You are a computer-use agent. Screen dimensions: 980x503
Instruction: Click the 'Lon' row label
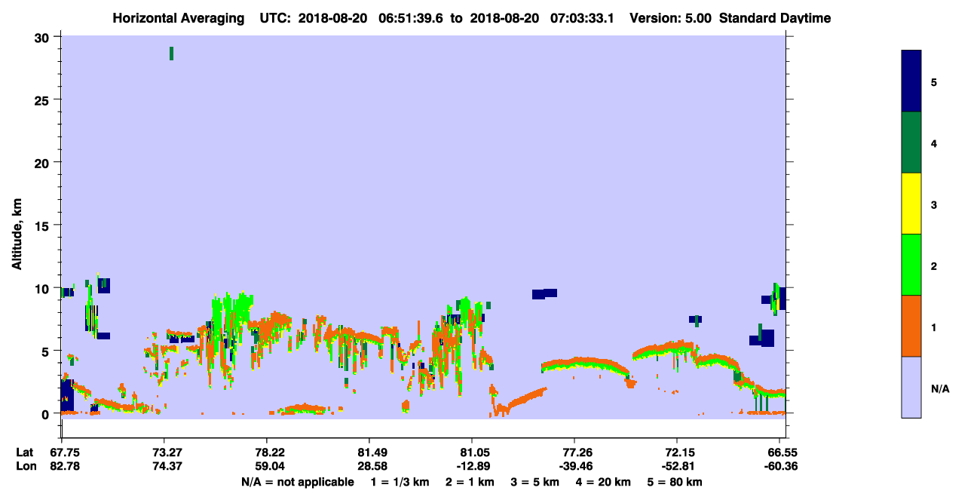pos(25,466)
